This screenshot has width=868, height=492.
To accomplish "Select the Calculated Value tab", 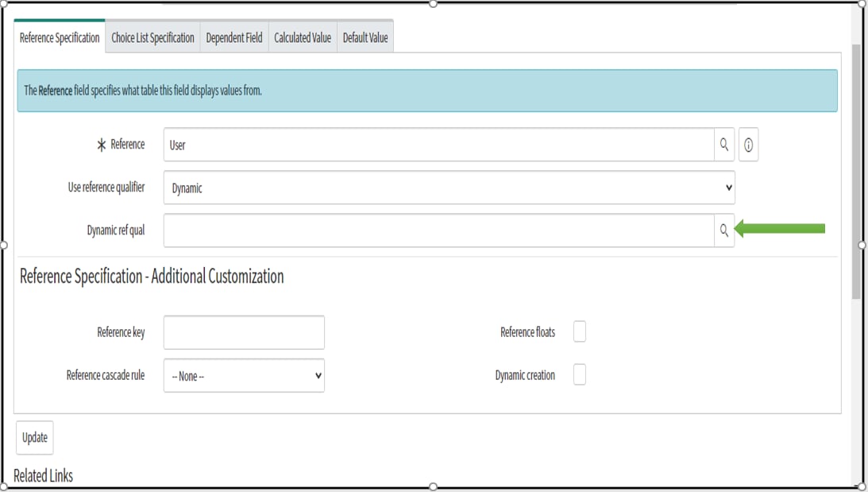I will tap(303, 37).
